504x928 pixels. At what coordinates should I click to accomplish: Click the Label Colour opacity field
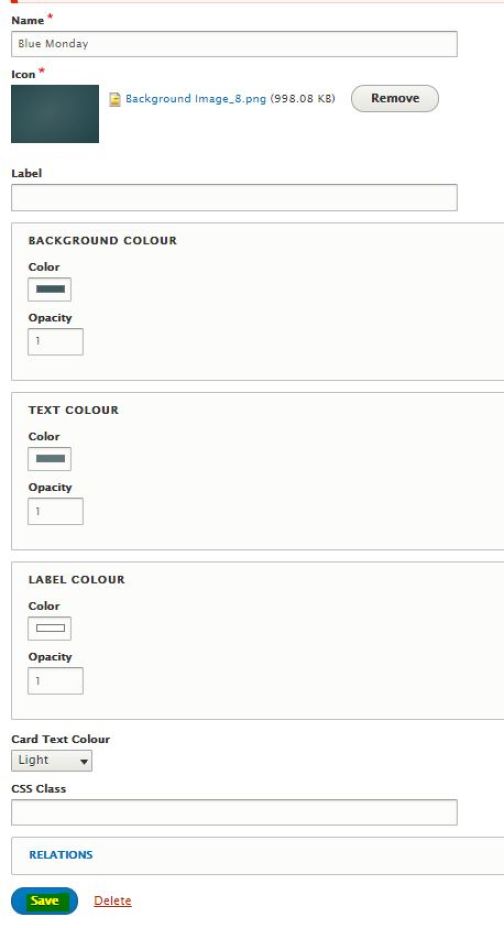pos(56,681)
